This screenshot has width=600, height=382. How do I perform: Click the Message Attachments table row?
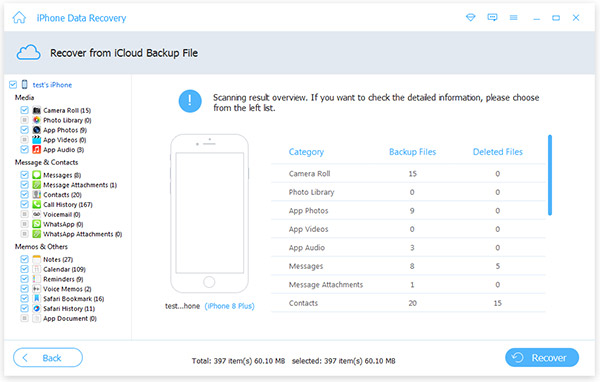(408, 284)
